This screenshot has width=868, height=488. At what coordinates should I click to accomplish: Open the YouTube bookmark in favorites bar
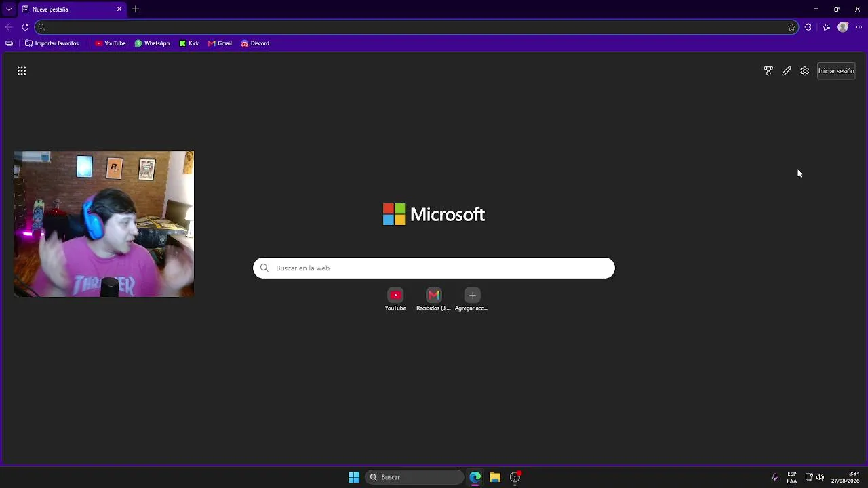tap(111, 43)
